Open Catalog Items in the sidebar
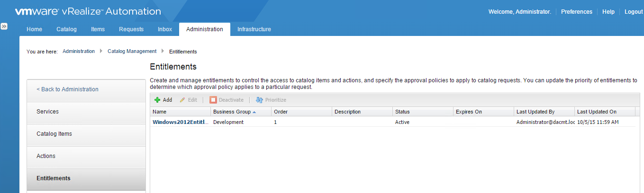 tap(86, 134)
